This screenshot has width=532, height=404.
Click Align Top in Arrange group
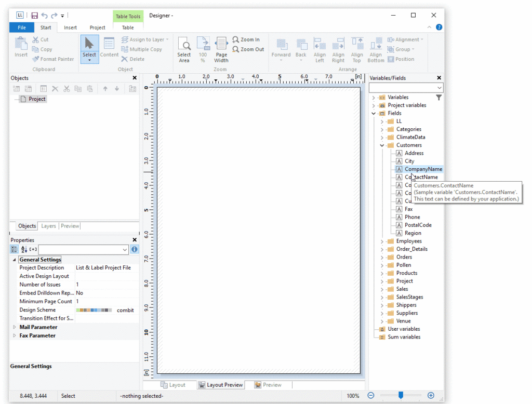click(x=357, y=50)
